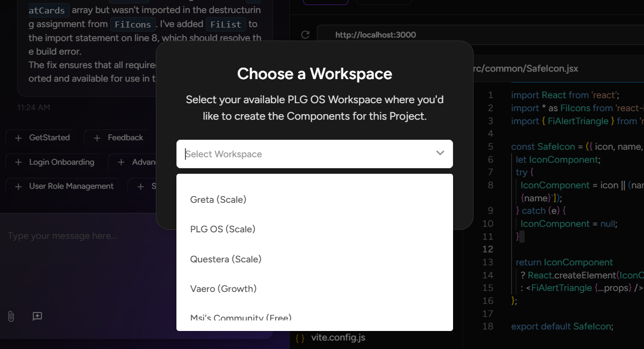The image size is (644, 349).
Task: Click the AI chat sparkle icon
Action: point(37,316)
